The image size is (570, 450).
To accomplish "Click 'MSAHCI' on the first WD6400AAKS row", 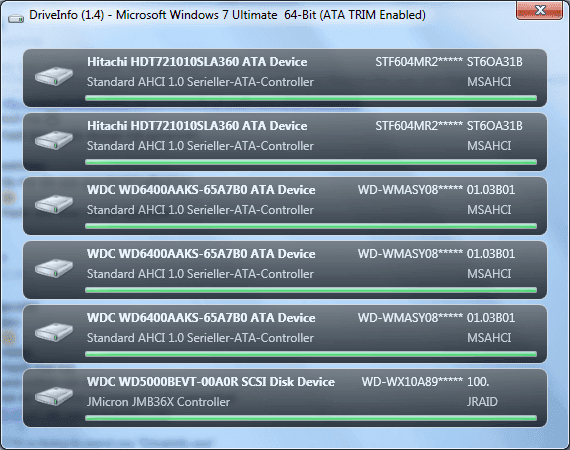I will click(489, 210).
